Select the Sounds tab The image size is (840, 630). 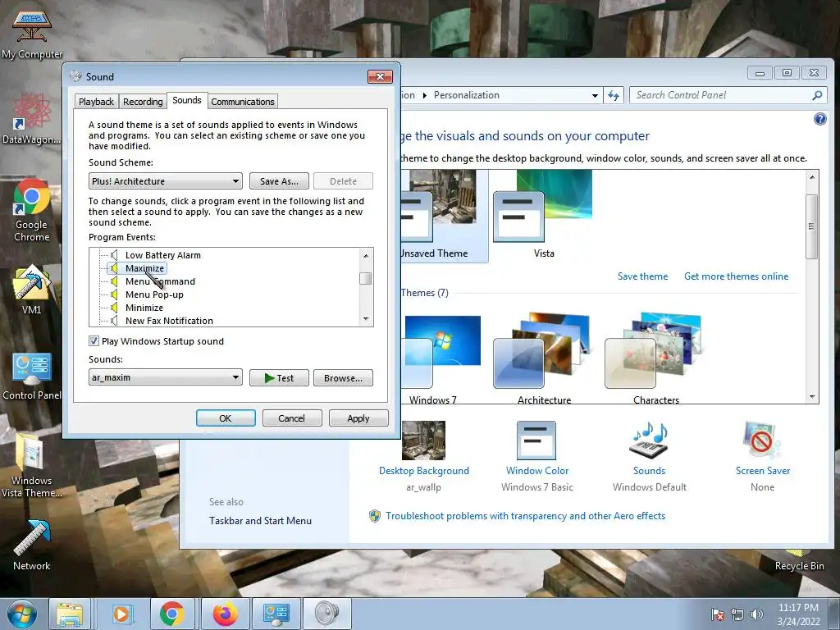coord(187,100)
